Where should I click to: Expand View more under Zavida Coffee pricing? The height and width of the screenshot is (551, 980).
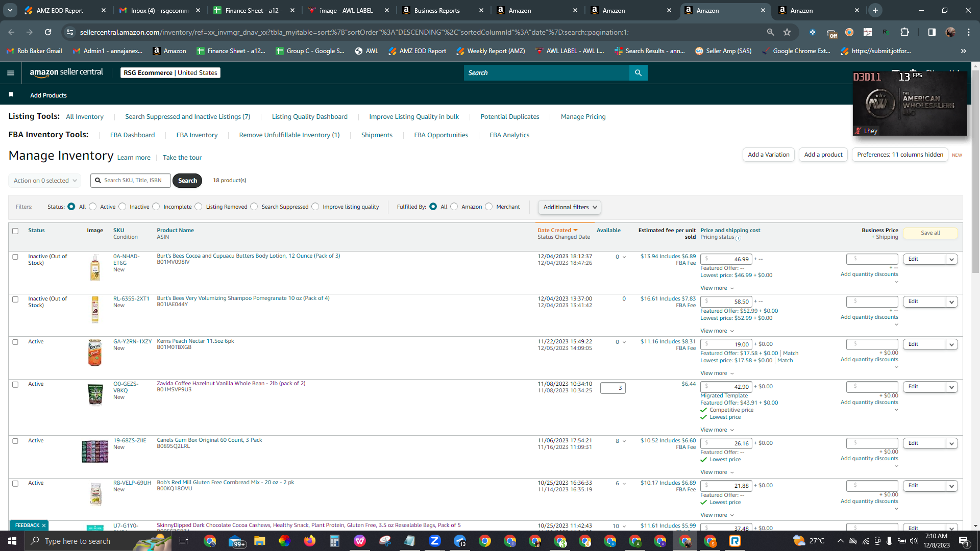[x=717, y=430]
